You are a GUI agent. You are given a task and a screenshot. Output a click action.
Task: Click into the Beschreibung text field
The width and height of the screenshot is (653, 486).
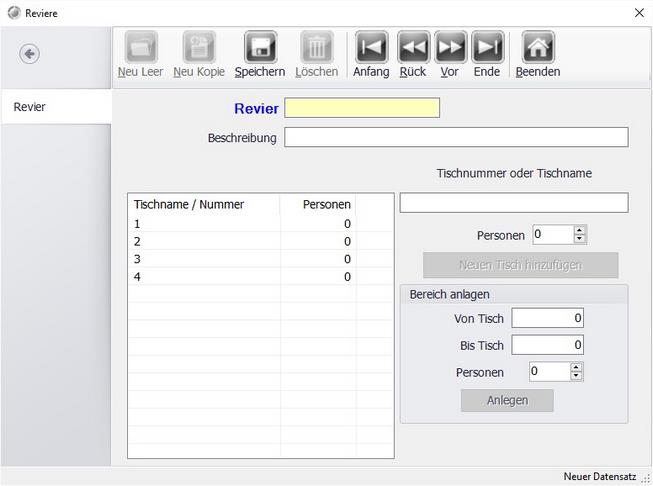pos(456,137)
